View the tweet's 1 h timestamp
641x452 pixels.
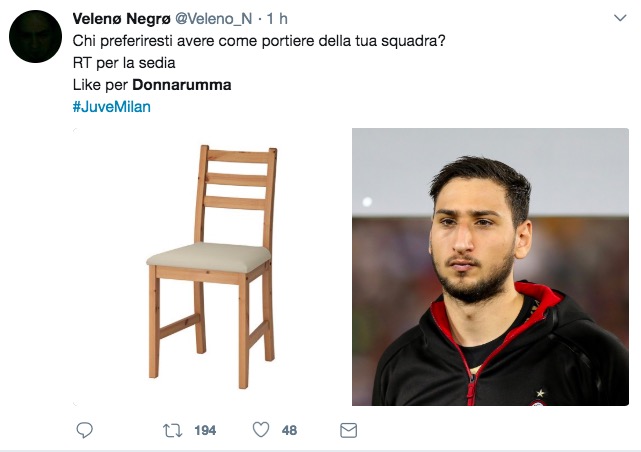click(x=278, y=19)
